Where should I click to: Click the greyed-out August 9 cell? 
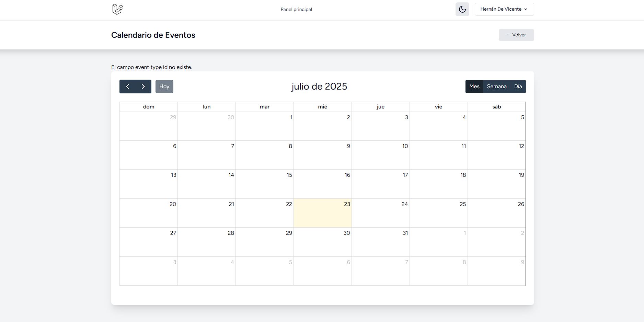click(496, 271)
